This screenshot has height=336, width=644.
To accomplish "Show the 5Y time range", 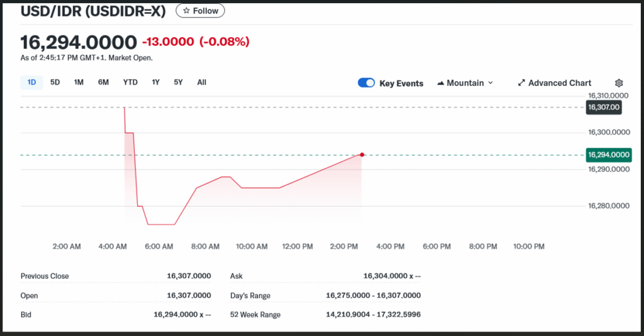I will pos(179,82).
